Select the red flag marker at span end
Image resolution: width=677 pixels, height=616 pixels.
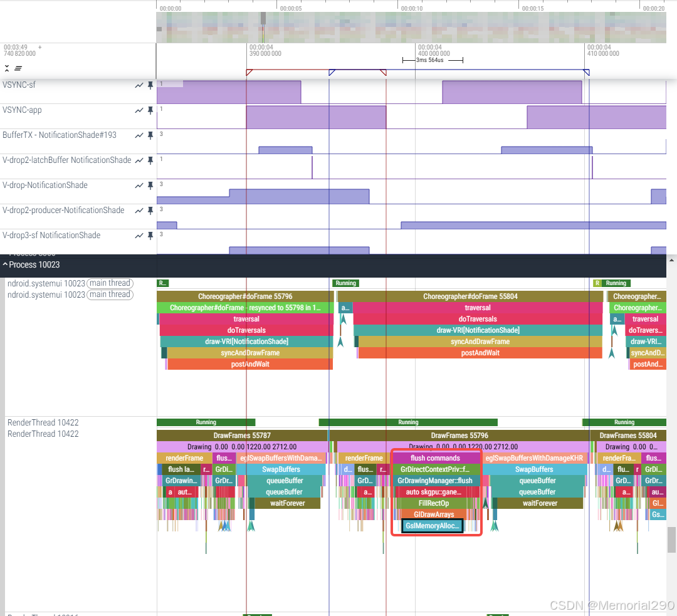(384, 73)
